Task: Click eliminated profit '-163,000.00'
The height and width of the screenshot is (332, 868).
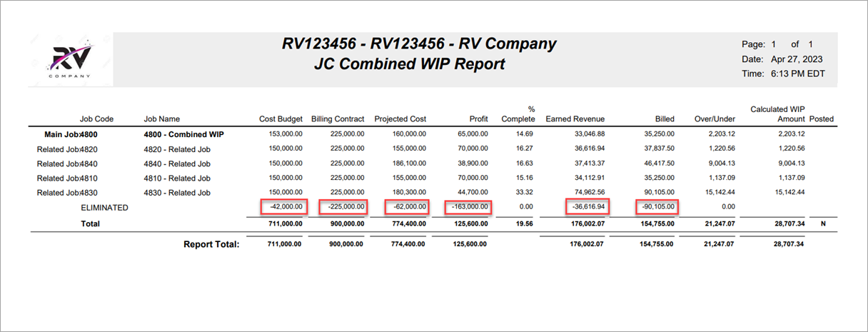Action: [x=469, y=207]
